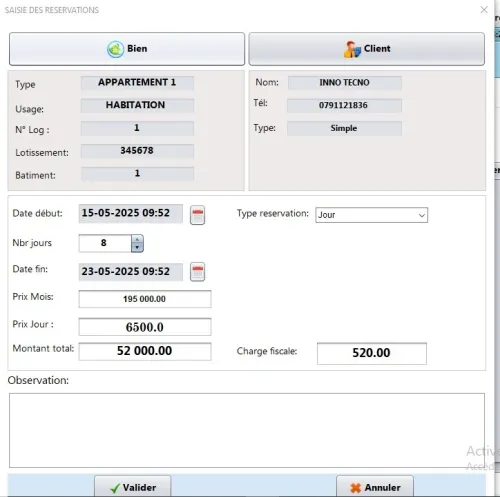Click the Prix Jour field
500x497 pixels.
pyautogui.click(x=145, y=327)
